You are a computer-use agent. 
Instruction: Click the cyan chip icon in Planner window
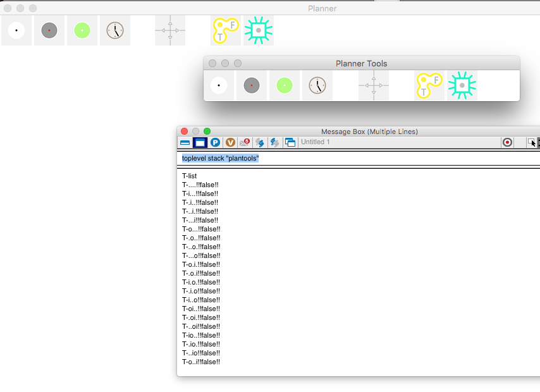258,30
